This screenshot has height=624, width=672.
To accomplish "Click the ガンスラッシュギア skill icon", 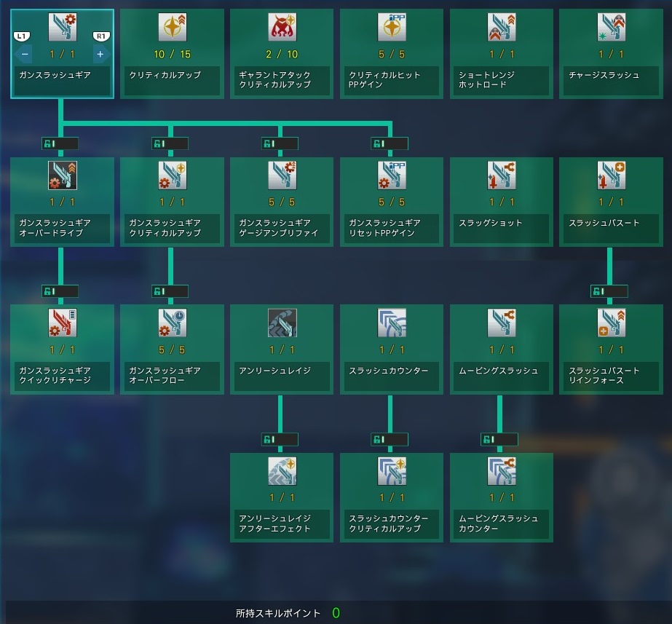I will [62, 28].
